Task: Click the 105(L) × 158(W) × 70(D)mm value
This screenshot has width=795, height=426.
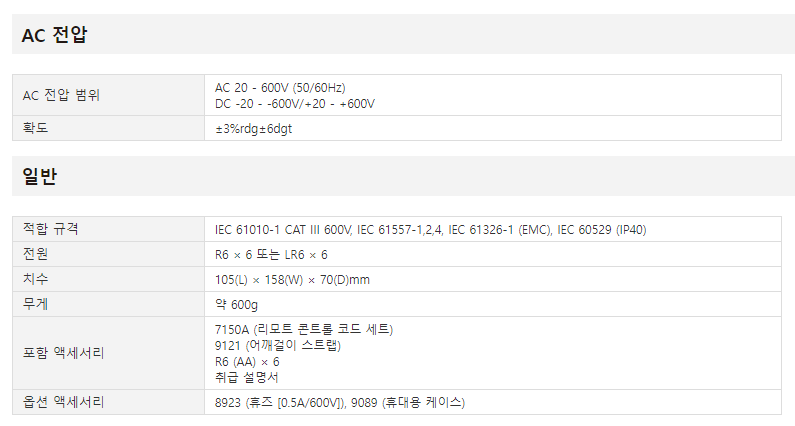Action: pos(292,279)
